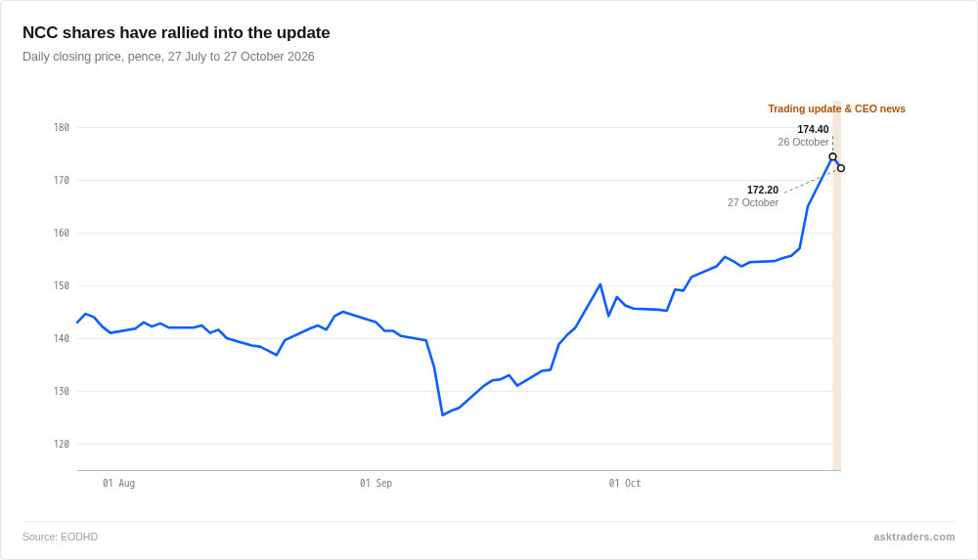Viewport: 978px width, 560px height.
Task: Click the 174.40 price label
Action: 813,129
